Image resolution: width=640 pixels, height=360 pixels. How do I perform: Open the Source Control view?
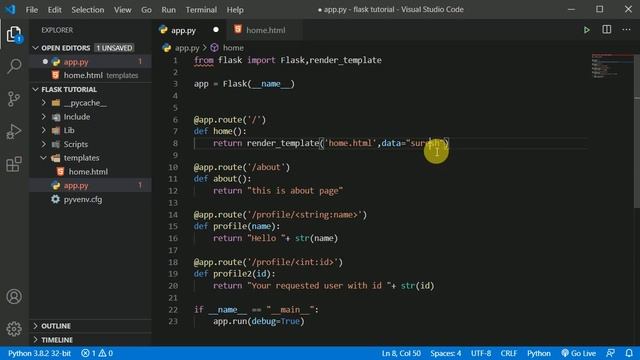pos(14,99)
